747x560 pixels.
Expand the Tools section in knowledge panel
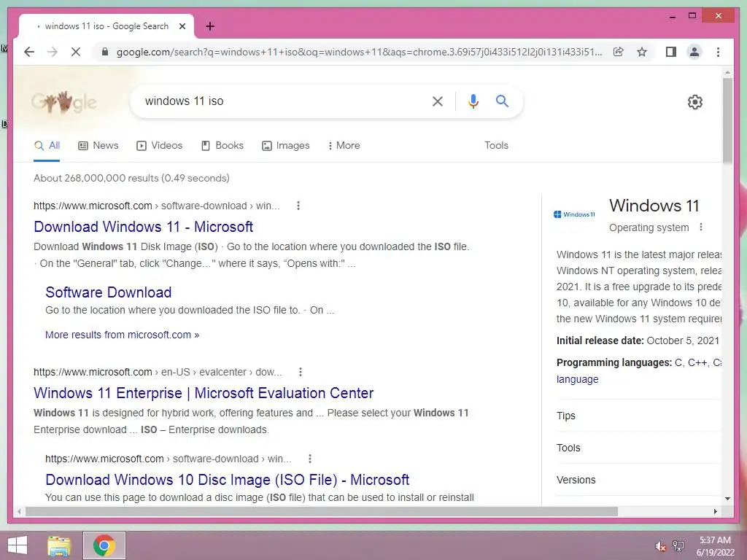coord(638,448)
